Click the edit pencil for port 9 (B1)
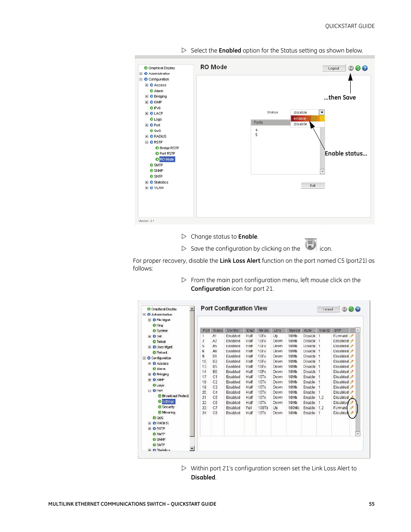Screen dimensions: 411x532 (x=352, y=357)
